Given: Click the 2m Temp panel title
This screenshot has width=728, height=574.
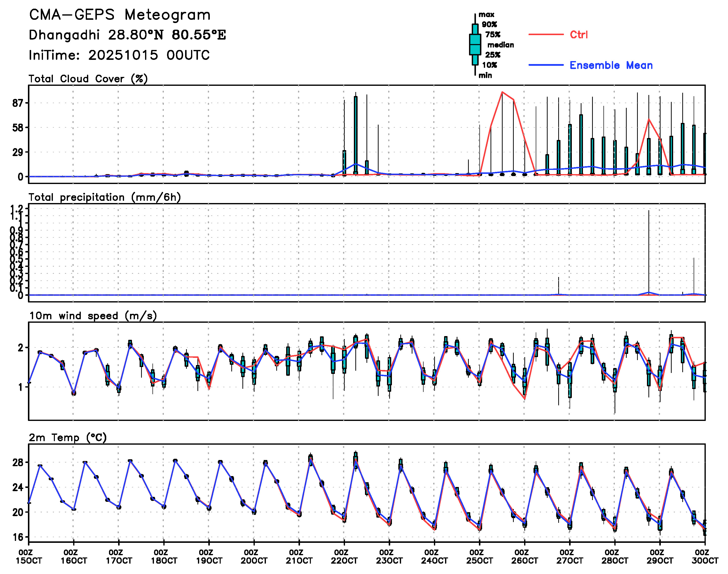Looking at the screenshot, I should tap(67, 437).
